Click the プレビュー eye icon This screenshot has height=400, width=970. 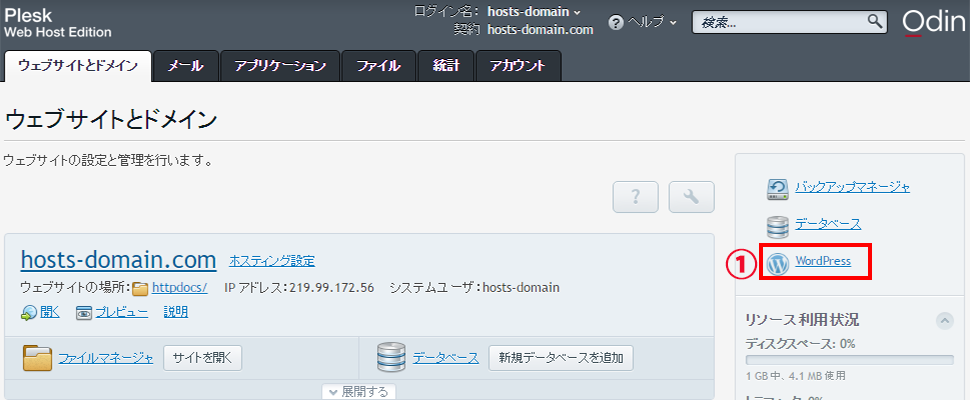coord(84,313)
